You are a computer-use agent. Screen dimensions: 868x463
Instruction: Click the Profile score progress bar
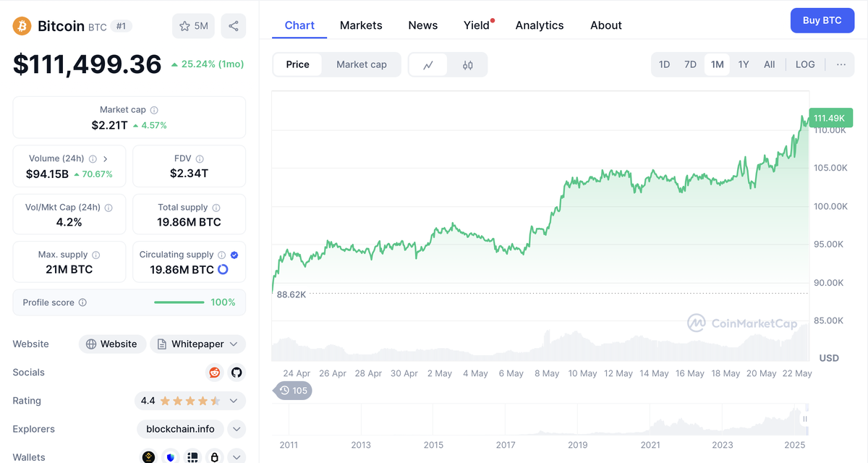[x=179, y=302]
